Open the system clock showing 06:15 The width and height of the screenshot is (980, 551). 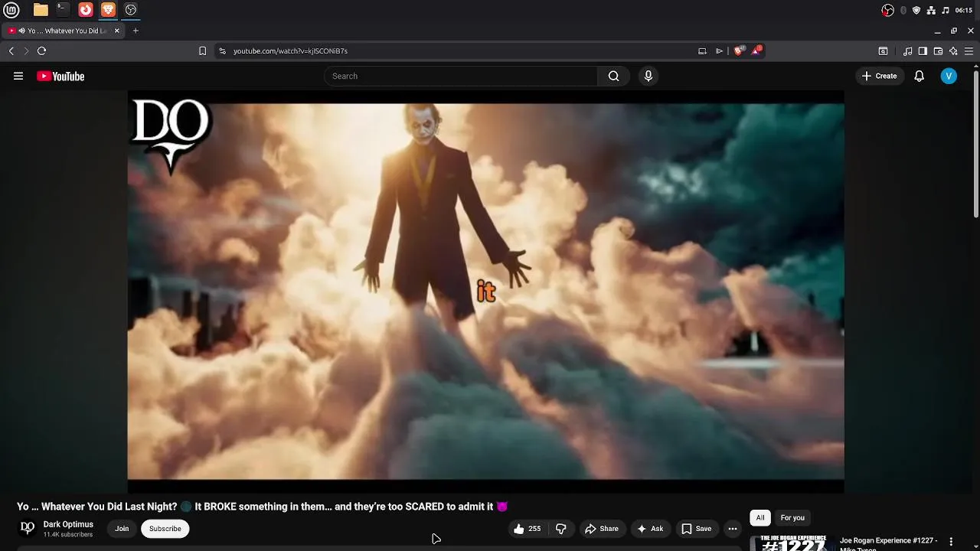tap(964, 10)
